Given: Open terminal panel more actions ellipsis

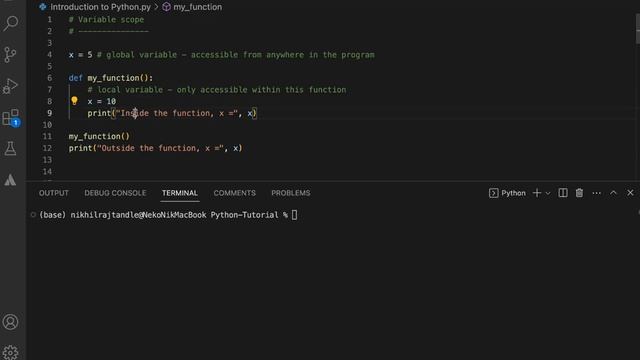Looking at the screenshot, I should tap(596, 193).
